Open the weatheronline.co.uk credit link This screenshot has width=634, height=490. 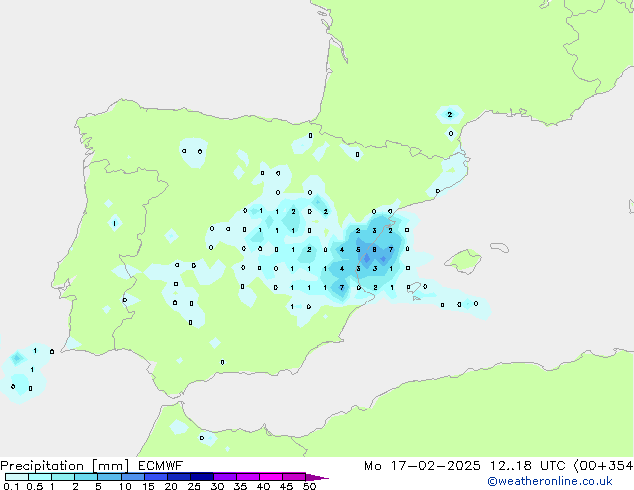[550, 482]
